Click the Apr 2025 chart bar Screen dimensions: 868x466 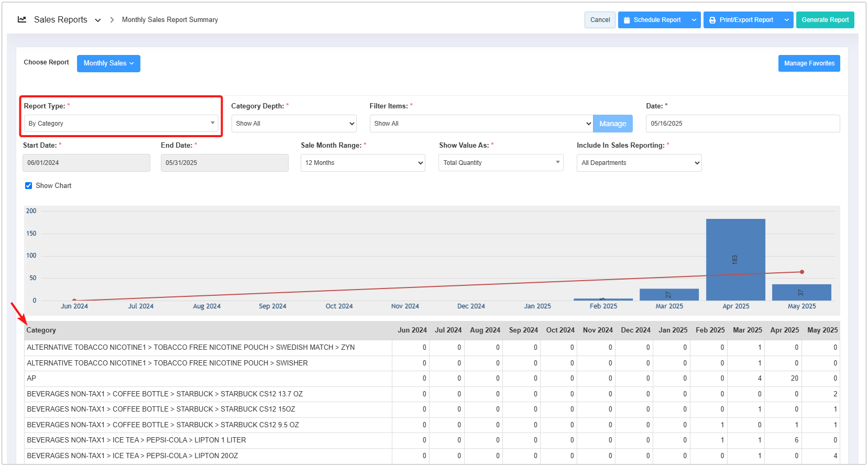coord(735,260)
